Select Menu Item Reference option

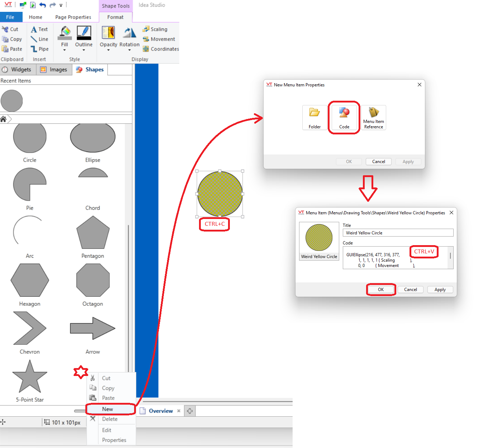(x=373, y=117)
